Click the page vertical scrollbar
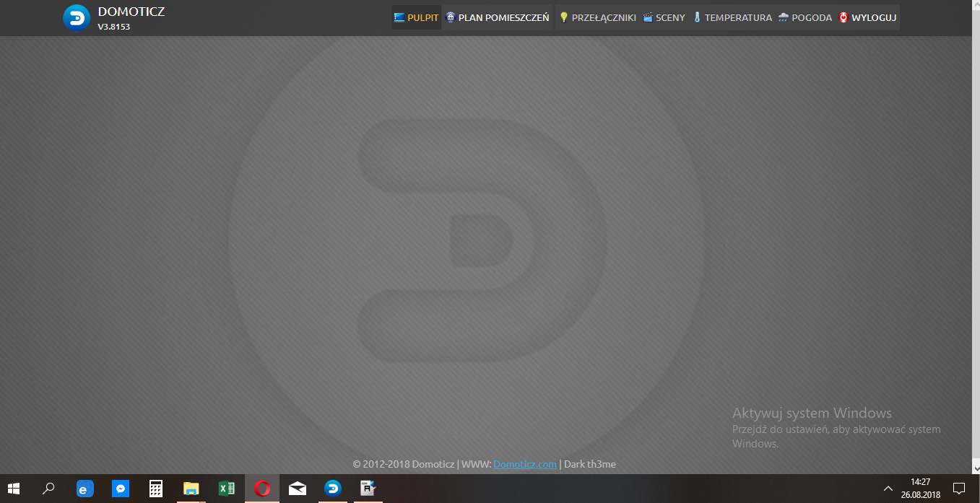980x503 pixels. pos(976,237)
